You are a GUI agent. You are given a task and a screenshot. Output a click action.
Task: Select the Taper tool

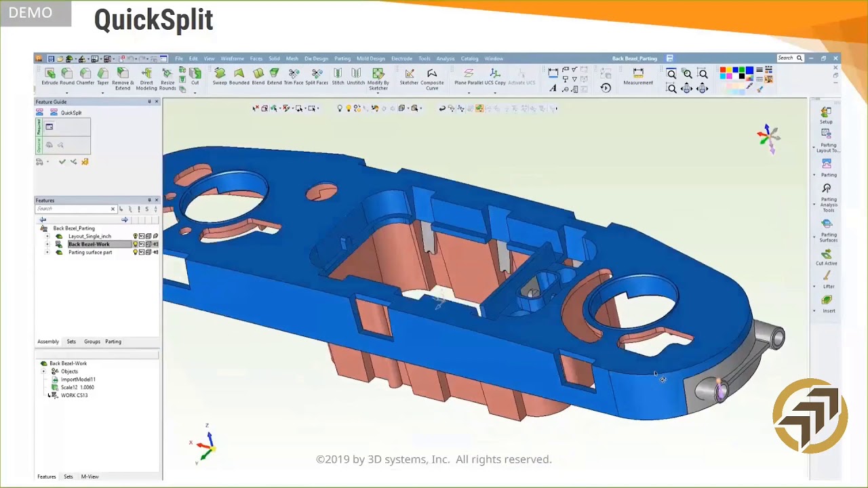[102, 77]
